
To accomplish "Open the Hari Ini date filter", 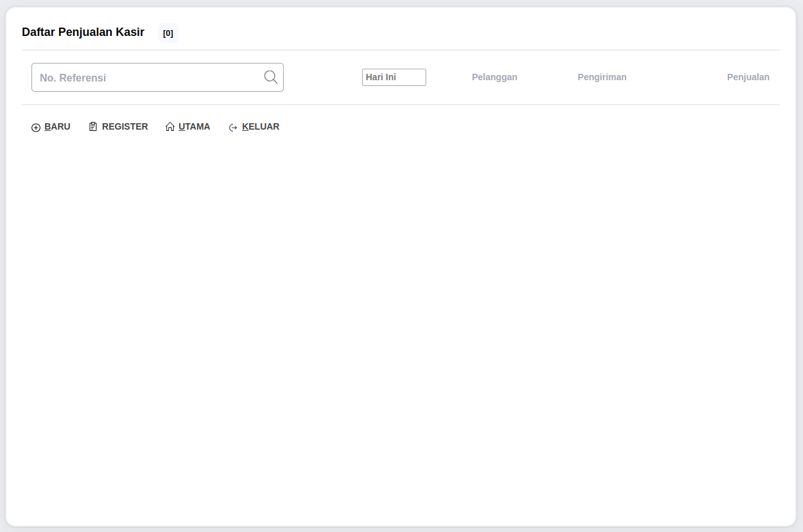I will pos(393,77).
